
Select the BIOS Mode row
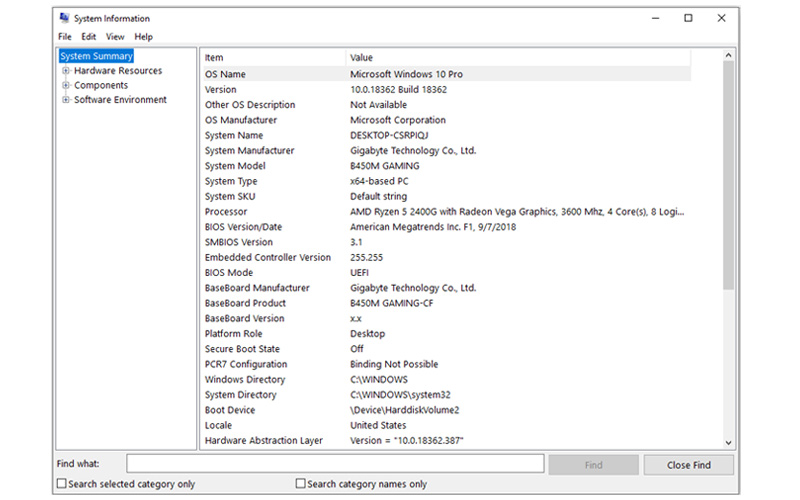(447, 273)
